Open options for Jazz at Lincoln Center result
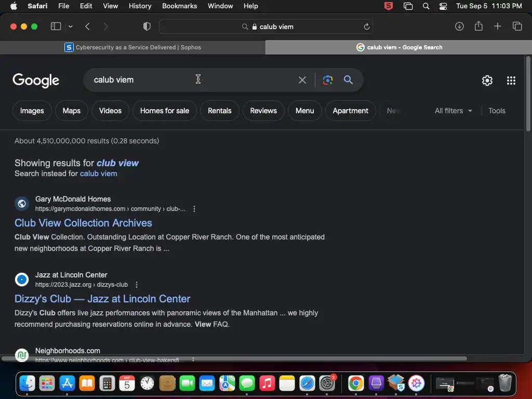 tap(137, 285)
